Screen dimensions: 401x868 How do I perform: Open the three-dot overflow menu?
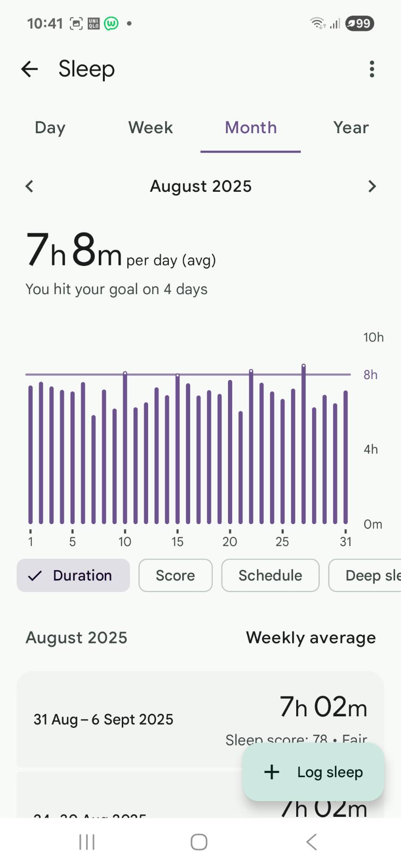[371, 69]
